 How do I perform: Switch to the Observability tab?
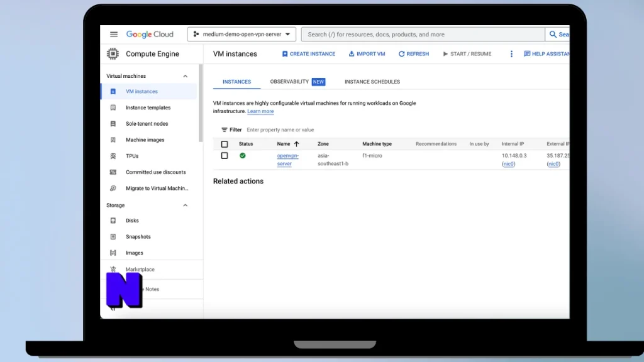pos(297,82)
